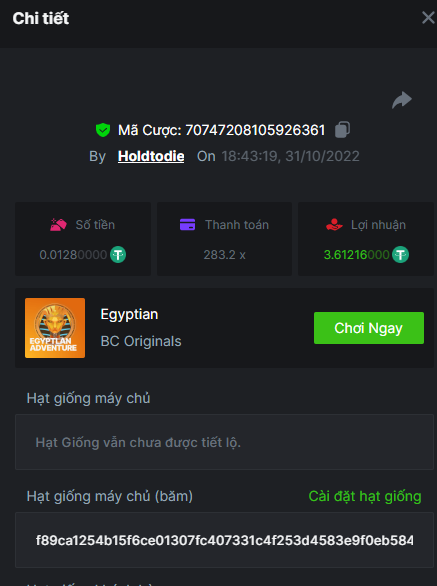Click the purple Thanh toán card icon

point(187,225)
